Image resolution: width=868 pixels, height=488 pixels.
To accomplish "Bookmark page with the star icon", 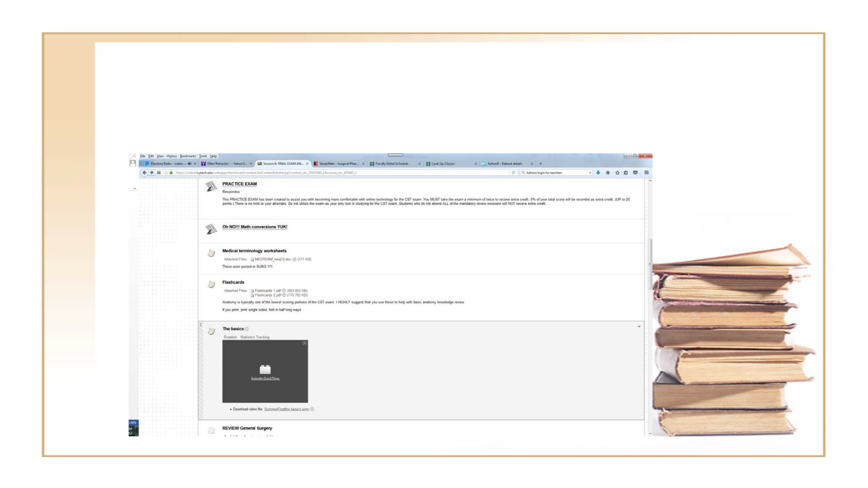I will pos(617,172).
